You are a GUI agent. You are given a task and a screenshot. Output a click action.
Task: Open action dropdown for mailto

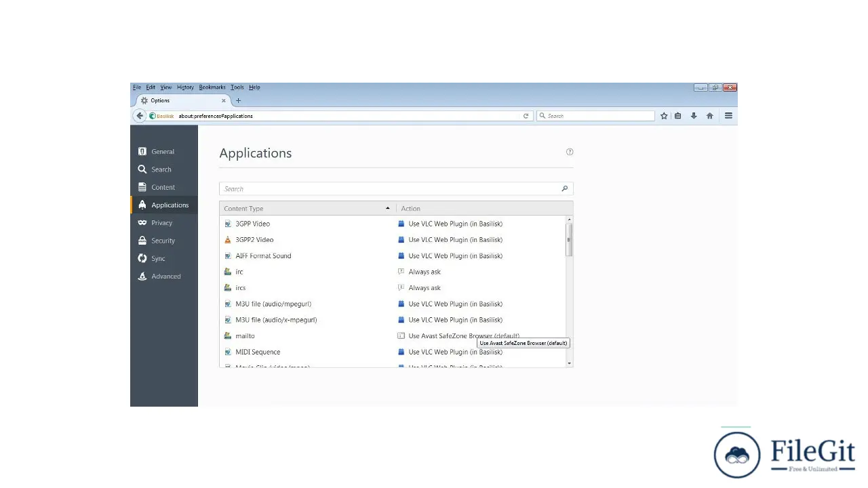[x=481, y=336]
